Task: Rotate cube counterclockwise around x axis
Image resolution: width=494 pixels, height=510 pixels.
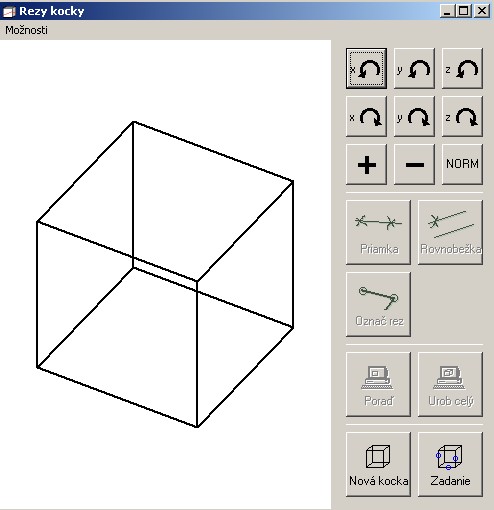Action: 366,68
